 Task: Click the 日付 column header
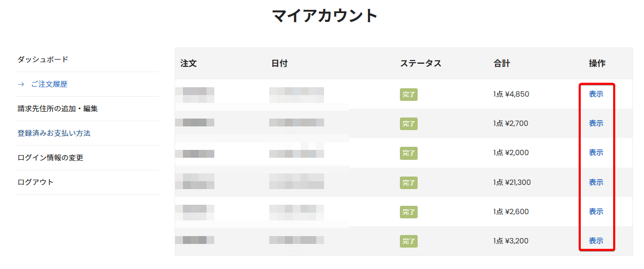[x=280, y=64]
